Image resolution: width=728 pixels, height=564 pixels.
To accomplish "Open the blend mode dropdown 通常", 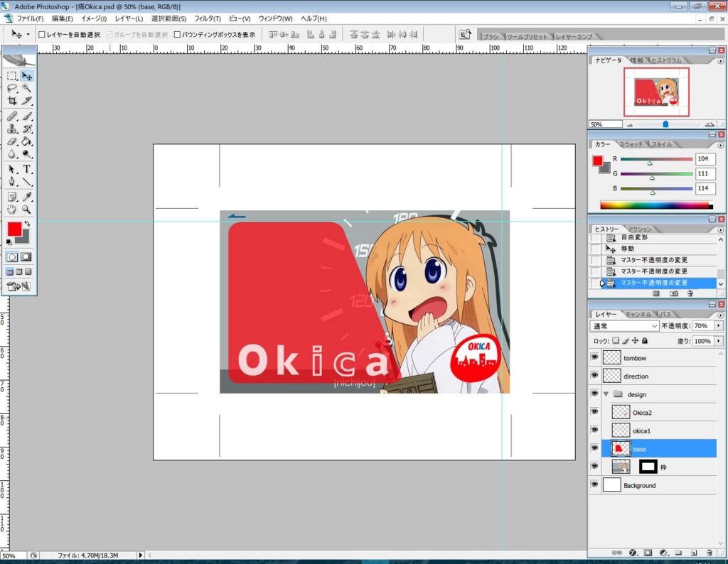I will (624, 326).
